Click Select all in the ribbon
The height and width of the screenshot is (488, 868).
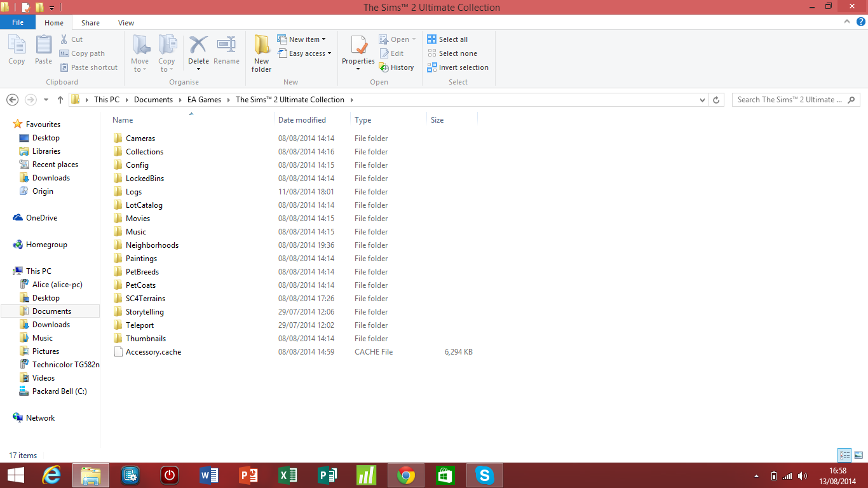(447, 39)
